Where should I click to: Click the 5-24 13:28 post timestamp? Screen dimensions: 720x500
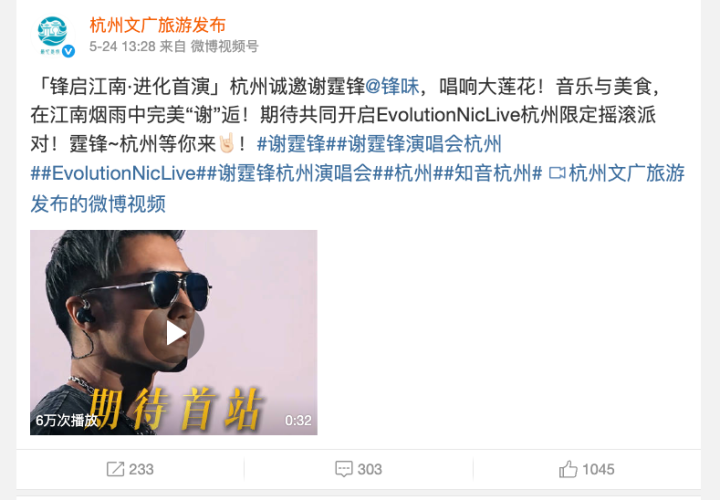pyautogui.click(x=122, y=46)
